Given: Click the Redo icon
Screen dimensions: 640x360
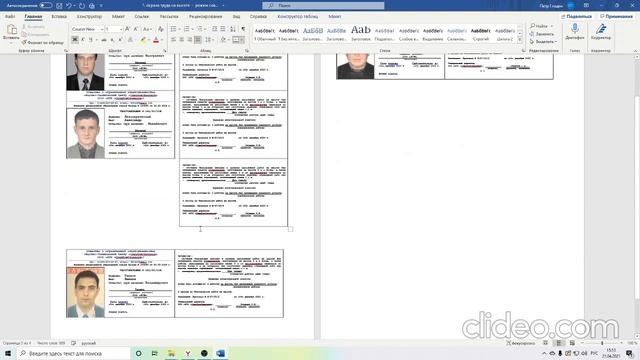Looking at the screenshot, I should point(82,6).
